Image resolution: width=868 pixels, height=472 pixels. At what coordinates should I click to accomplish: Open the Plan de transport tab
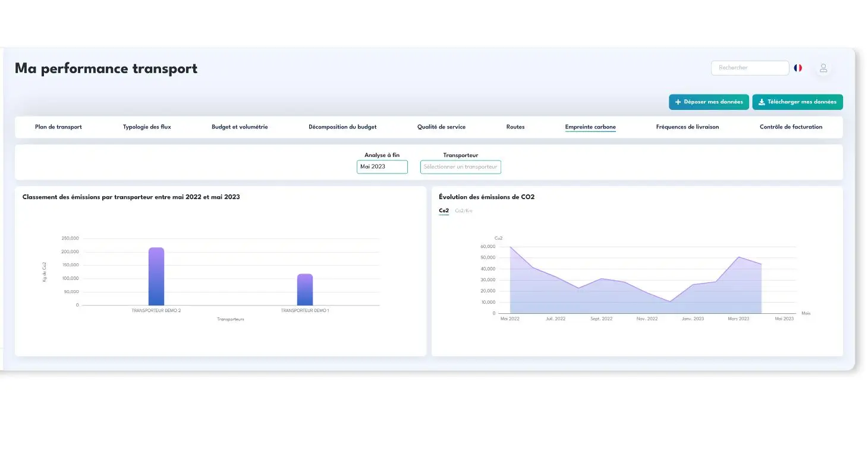pos(58,127)
